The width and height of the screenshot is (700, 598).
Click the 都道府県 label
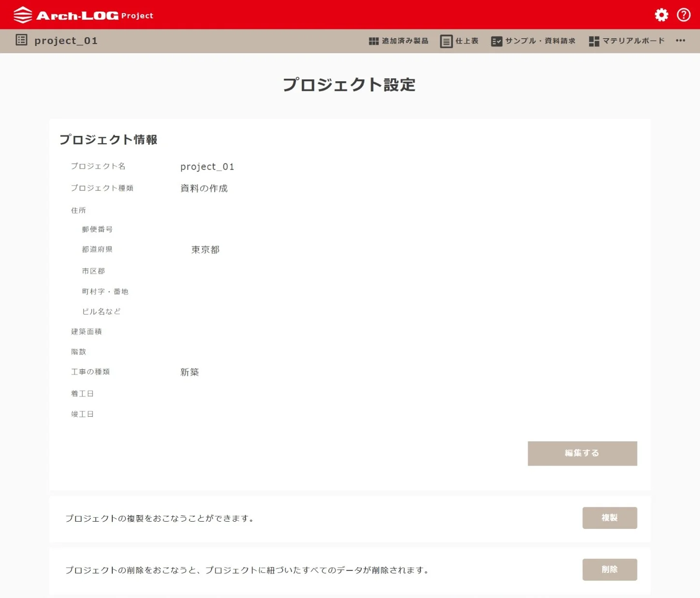click(x=97, y=249)
